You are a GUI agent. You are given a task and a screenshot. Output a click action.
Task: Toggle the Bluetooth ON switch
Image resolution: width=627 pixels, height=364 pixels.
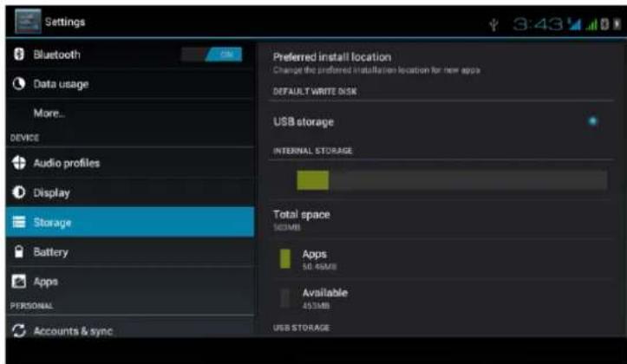coord(212,55)
